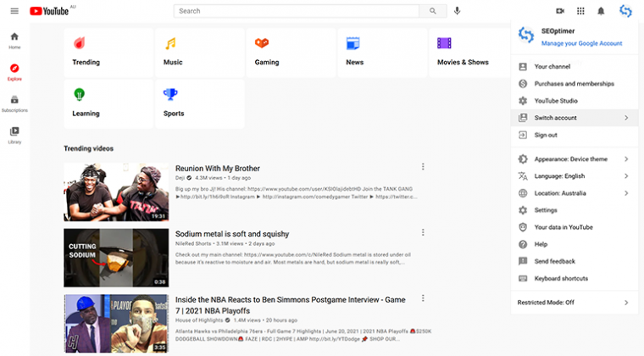Open Purchases and memberships
Viewport: 644px width, 356px height.
pos(575,84)
